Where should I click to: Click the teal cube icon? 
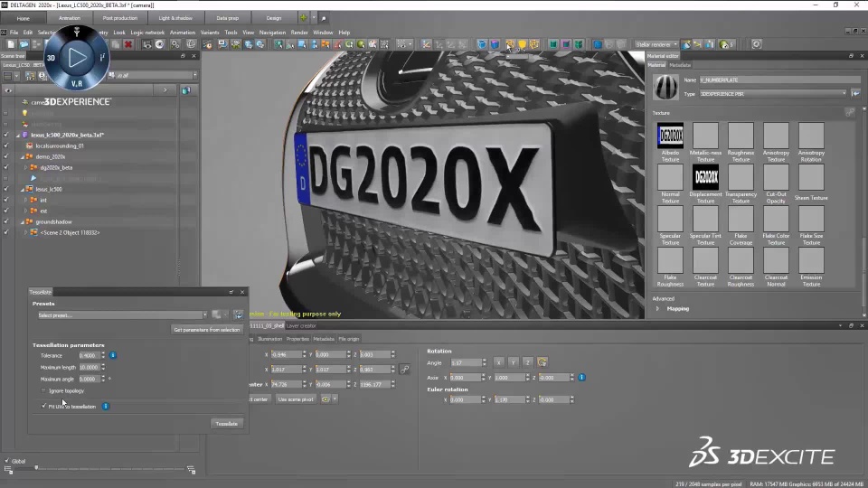coord(553,44)
